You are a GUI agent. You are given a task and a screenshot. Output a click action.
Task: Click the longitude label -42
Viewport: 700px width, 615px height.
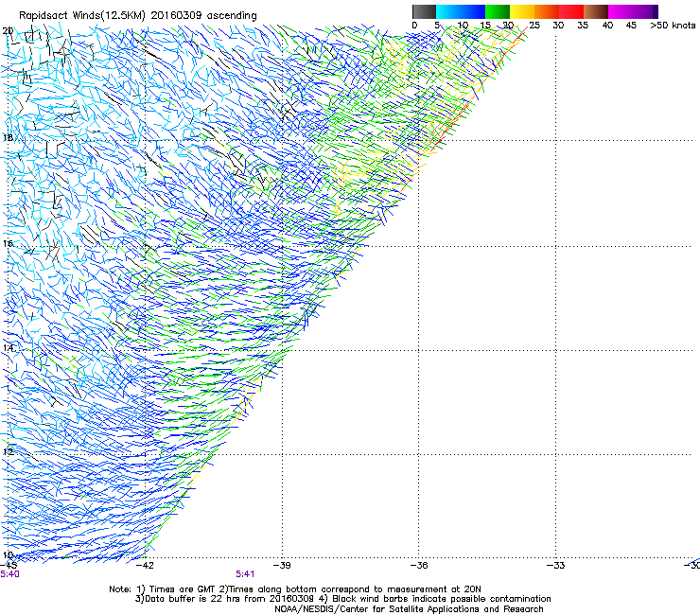145,566
